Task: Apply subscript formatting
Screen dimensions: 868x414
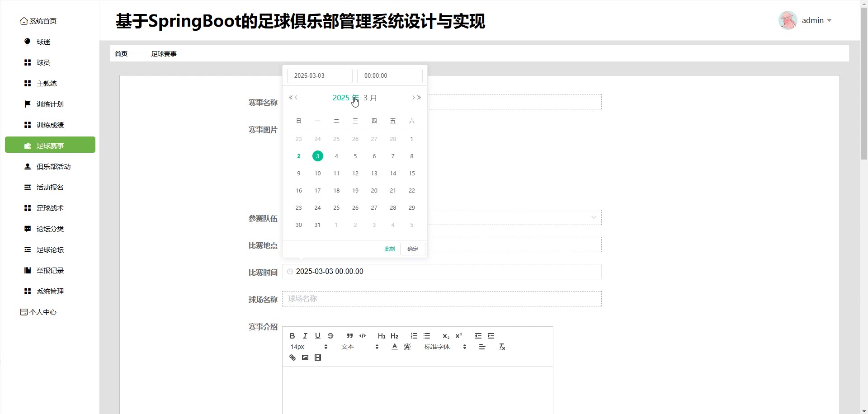Action: click(446, 336)
